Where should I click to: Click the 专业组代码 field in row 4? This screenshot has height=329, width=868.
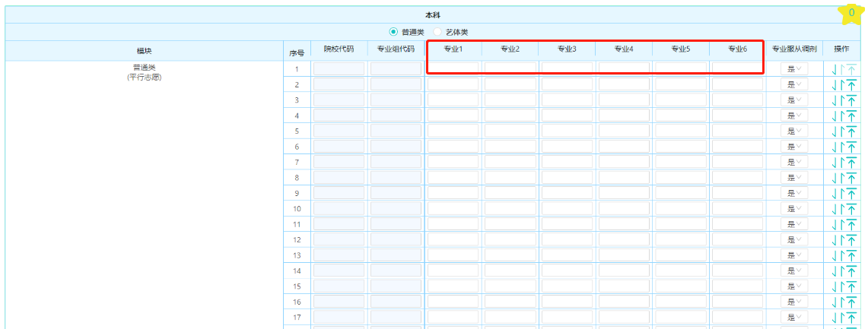(x=396, y=115)
